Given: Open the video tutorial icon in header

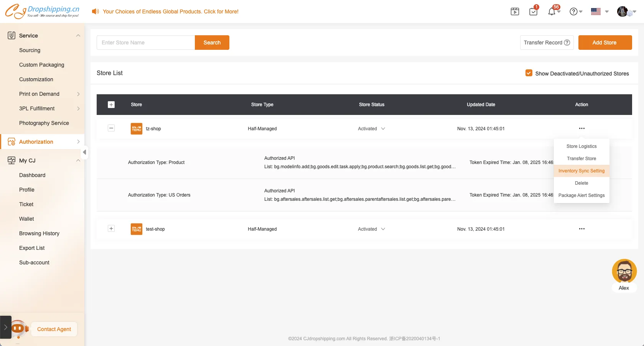Looking at the screenshot, I should click(x=515, y=11).
